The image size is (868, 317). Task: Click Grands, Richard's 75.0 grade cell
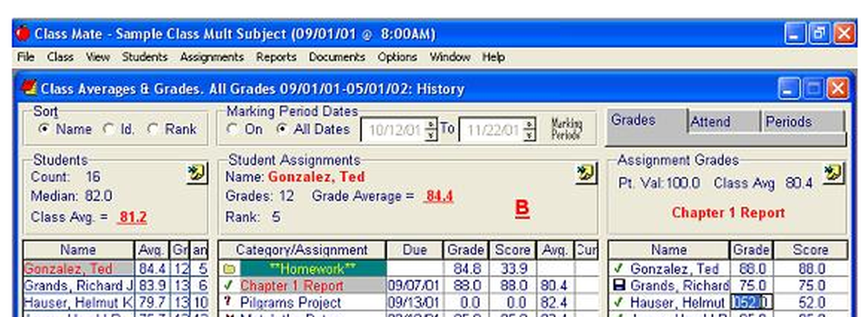click(x=752, y=286)
